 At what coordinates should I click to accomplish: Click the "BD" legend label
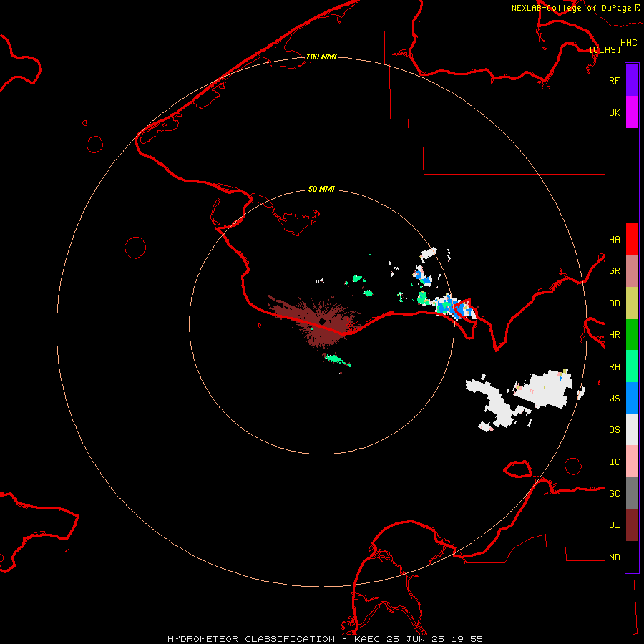[x=614, y=303]
